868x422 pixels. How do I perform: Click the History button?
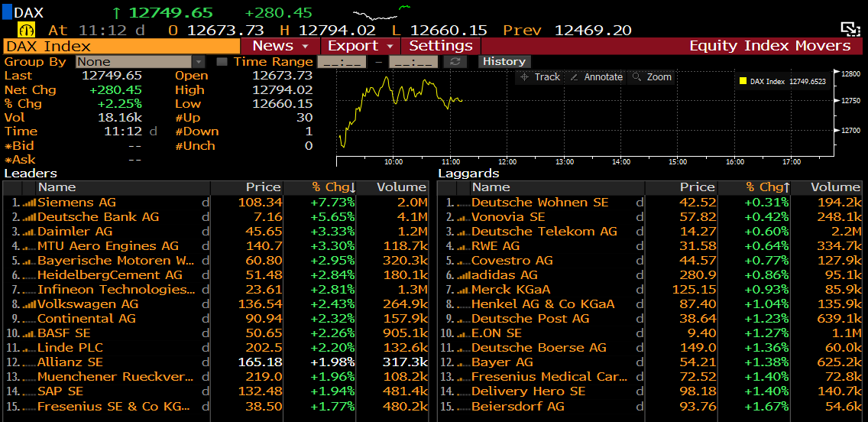pos(504,61)
